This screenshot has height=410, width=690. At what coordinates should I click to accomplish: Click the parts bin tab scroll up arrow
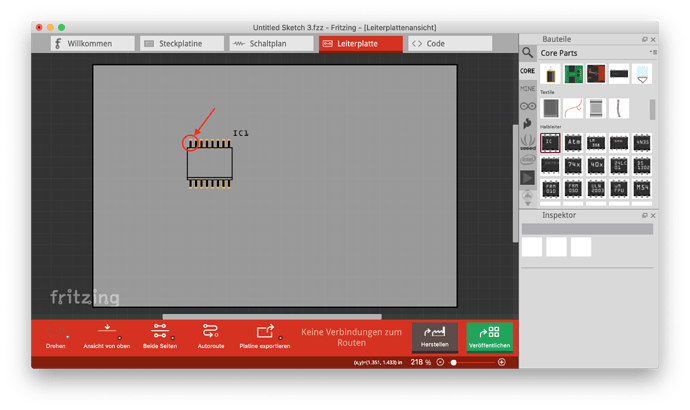click(528, 194)
